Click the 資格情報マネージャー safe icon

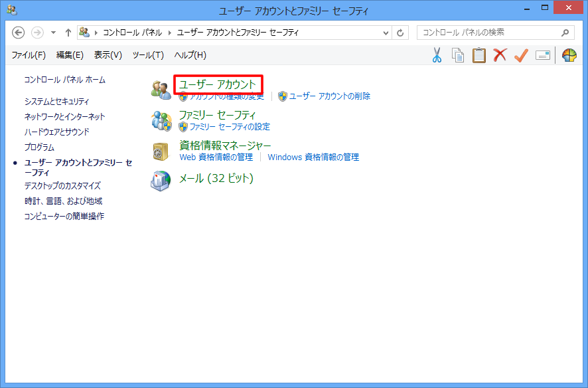pyautogui.click(x=161, y=151)
